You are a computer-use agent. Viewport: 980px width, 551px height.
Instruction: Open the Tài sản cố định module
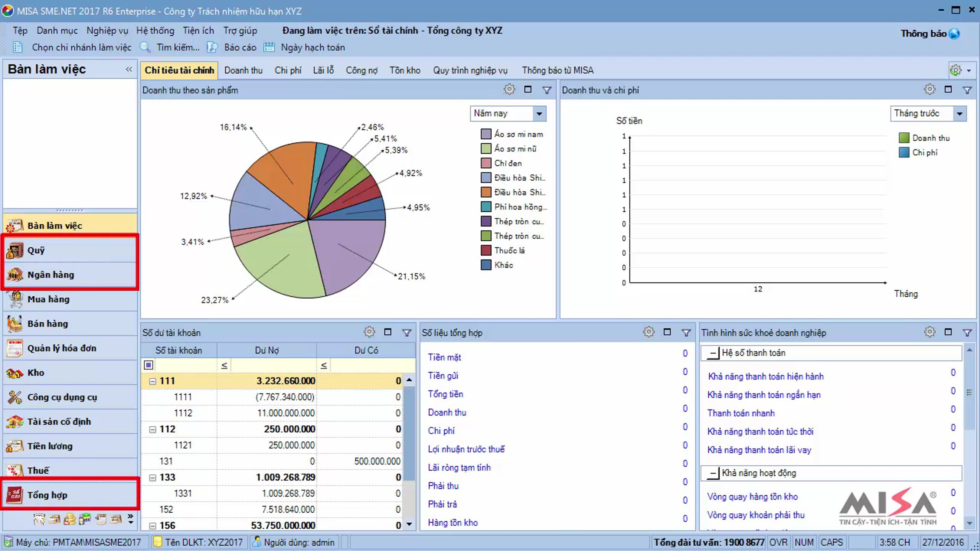tap(70, 422)
